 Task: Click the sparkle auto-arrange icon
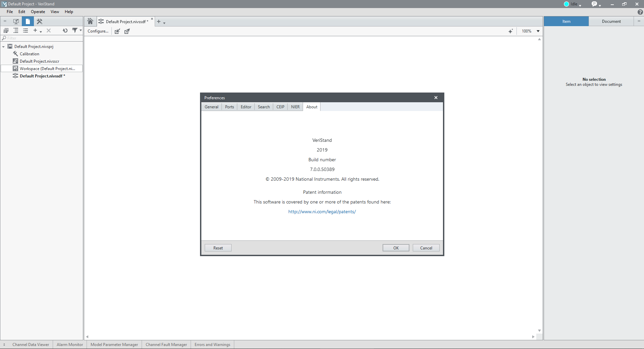coord(510,31)
